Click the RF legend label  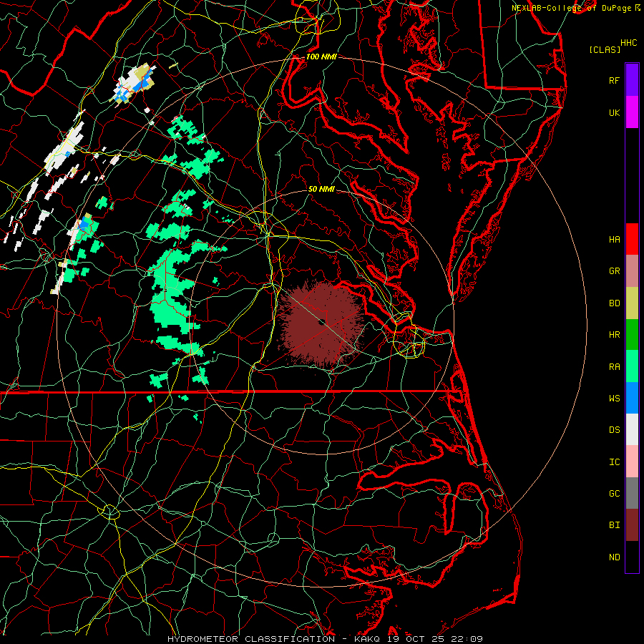tap(614, 80)
